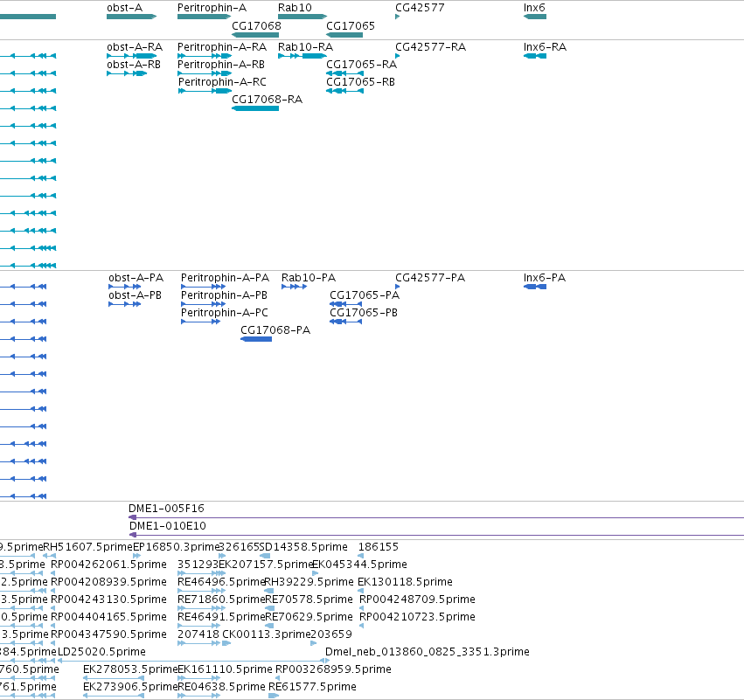Viewport: 744px width, 700px height.
Task: Click EST EK273906.5prime
Action: tap(130, 687)
